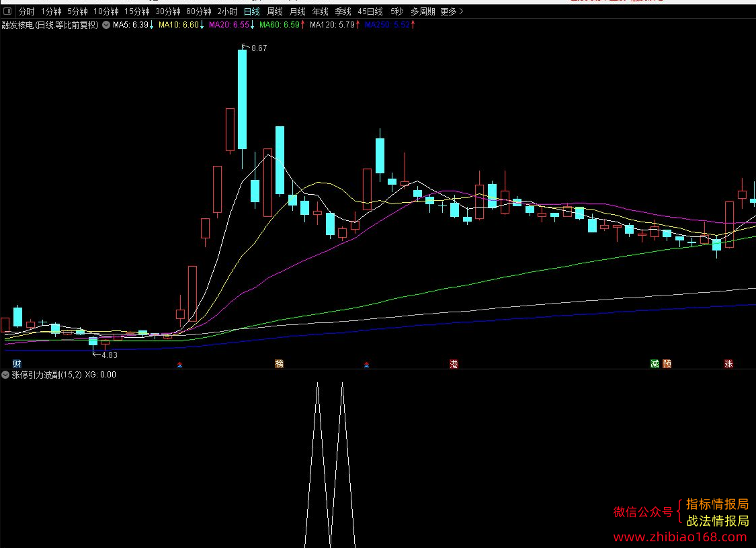This screenshot has height=548, width=756.
Task: Click the MA10: 6.60 indicator value
Action: click(181, 25)
